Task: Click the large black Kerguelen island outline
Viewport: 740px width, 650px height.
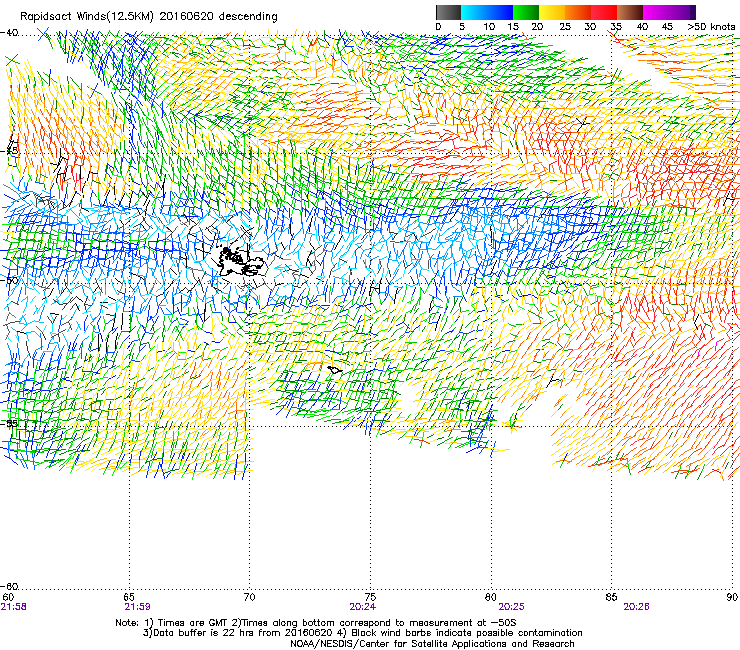Action: [x=240, y=262]
